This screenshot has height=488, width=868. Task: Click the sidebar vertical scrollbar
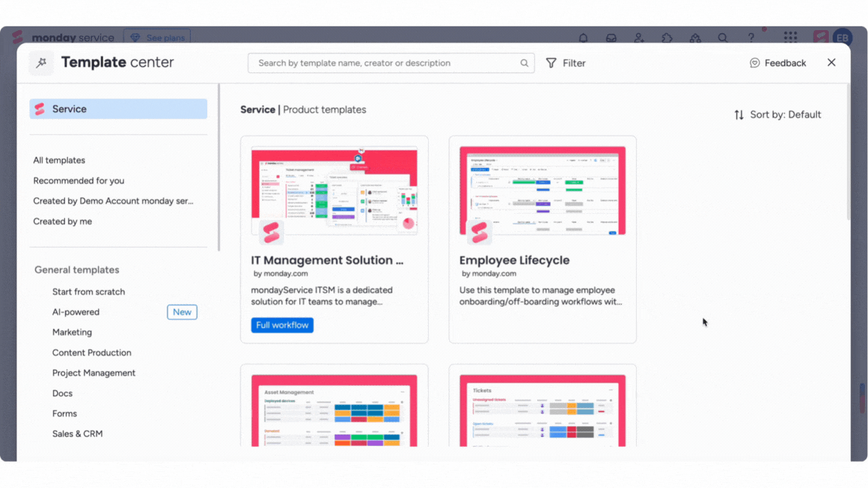(x=219, y=168)
